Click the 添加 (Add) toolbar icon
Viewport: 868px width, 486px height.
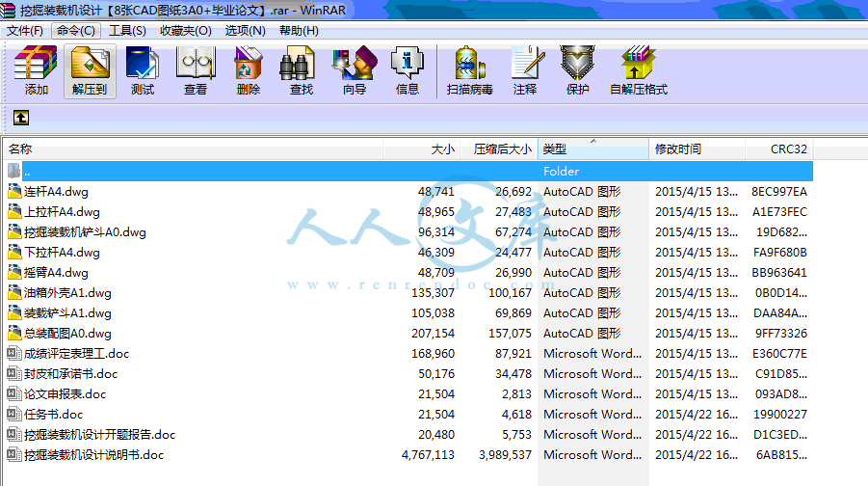tap(36, 62)
